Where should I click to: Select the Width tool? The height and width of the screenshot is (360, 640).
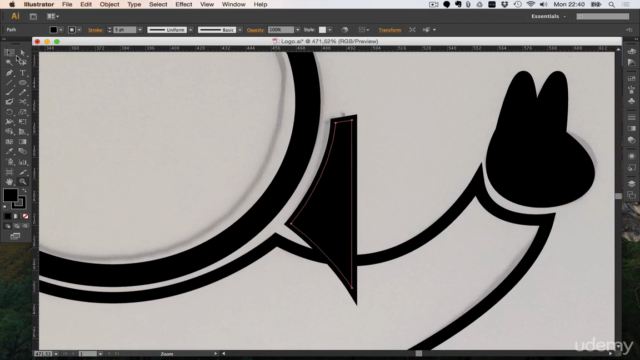[9, 122]
